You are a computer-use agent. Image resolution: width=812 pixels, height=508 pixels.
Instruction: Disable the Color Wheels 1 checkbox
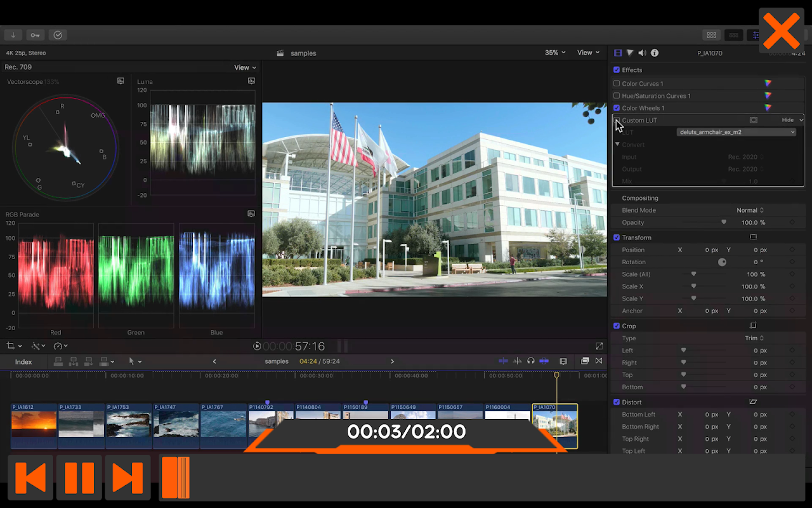617,108
